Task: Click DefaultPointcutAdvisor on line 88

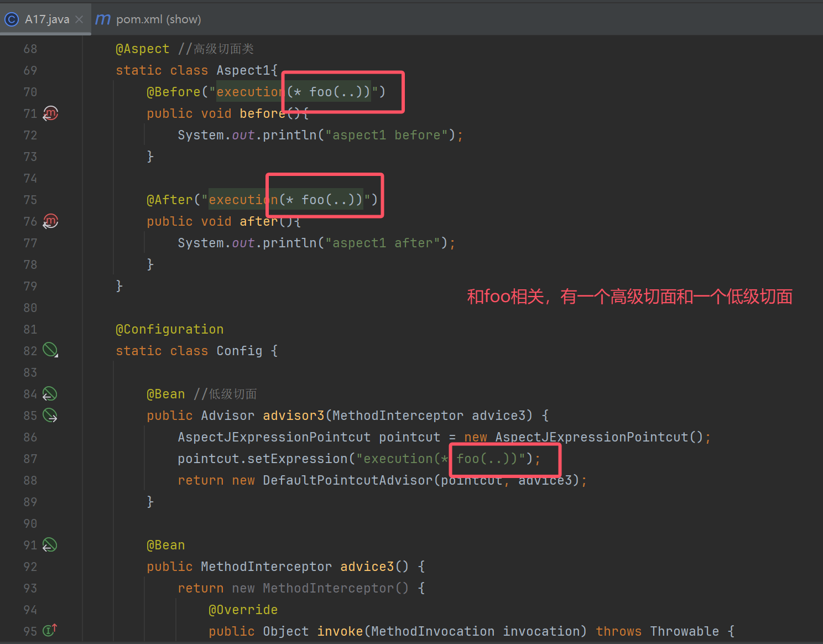Action: click(x=348, y=480)
